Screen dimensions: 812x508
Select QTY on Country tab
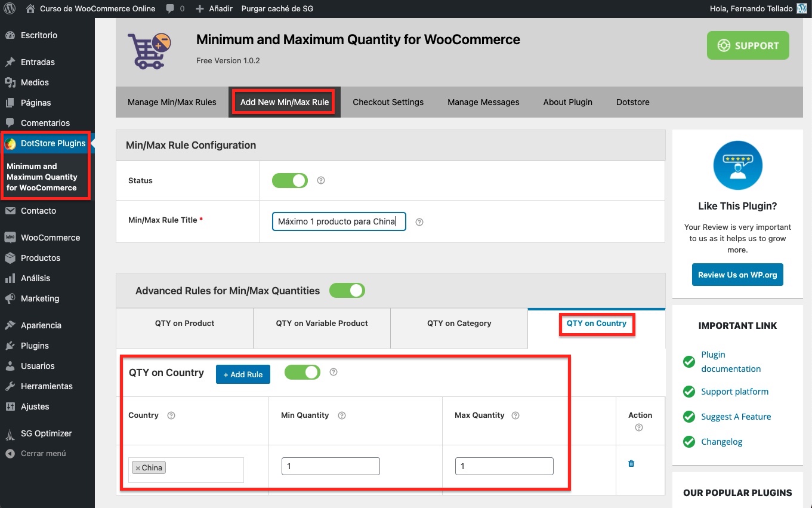coord(597,328)
